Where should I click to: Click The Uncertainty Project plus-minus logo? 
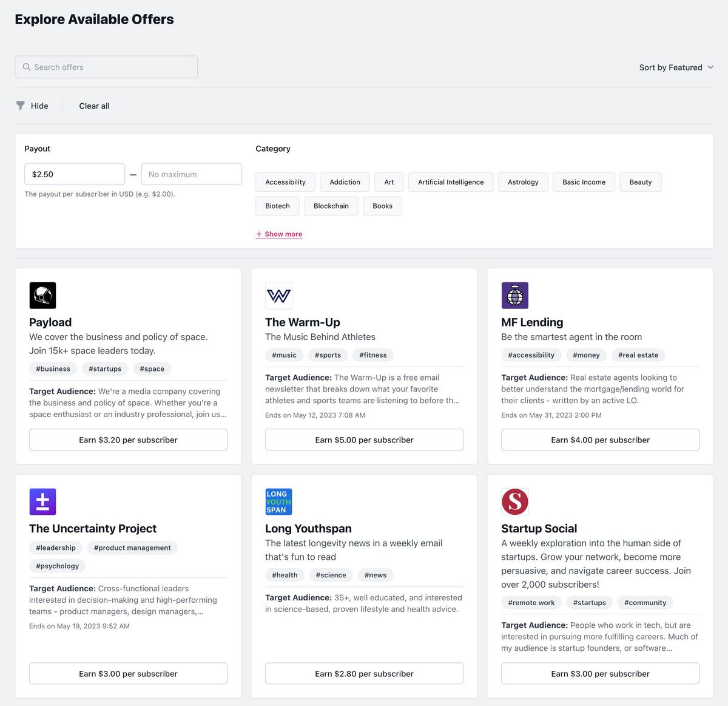point(42,502)
